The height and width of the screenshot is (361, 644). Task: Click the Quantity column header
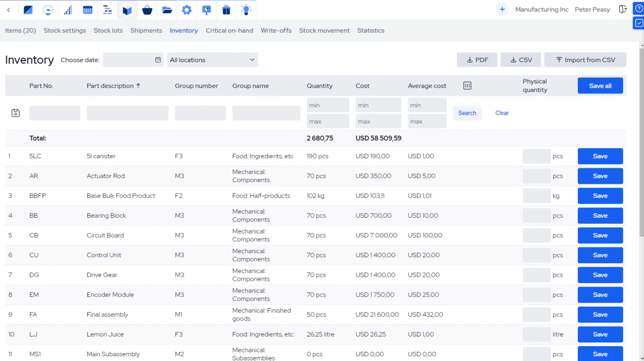pos(320,86)
